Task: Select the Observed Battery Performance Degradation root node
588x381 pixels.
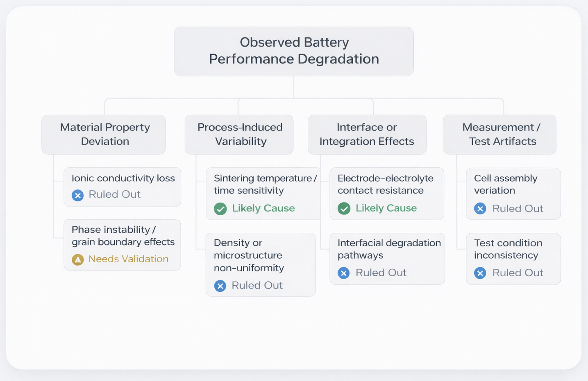Action: (x=294, y=51)
